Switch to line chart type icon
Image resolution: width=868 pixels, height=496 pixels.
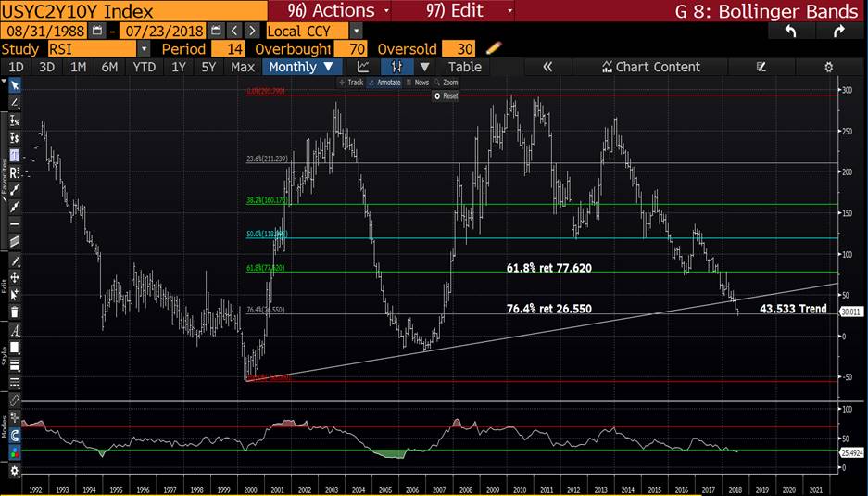[x=362, y=67]
